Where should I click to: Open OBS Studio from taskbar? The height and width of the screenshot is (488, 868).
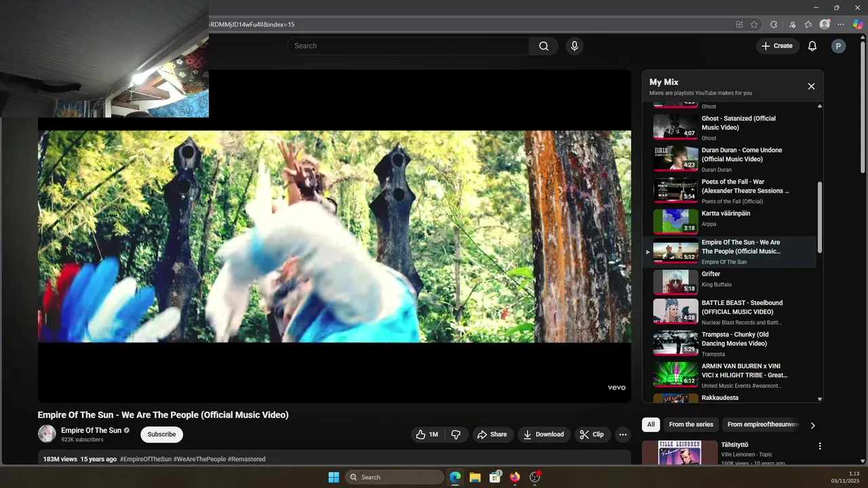pyautogui.click(x=534, y=477)
